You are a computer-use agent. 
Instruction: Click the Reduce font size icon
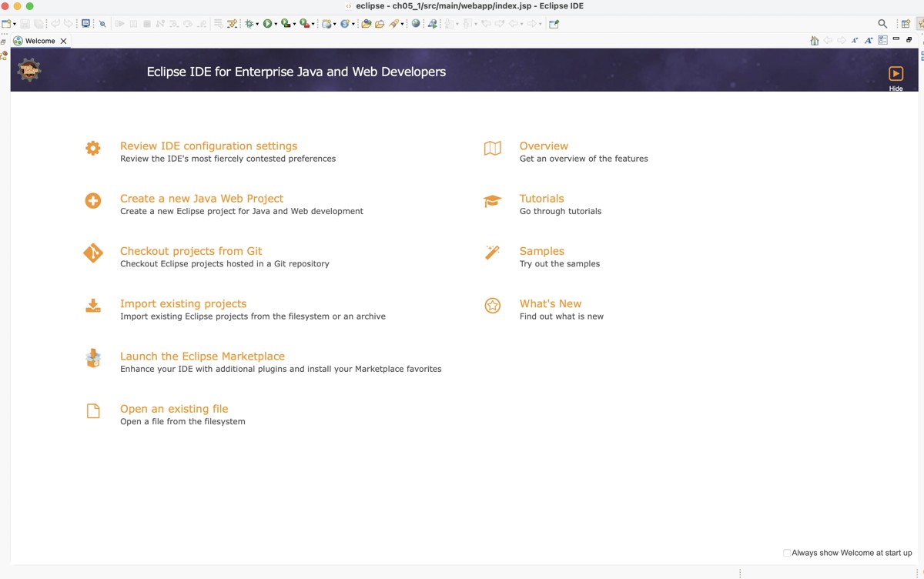[x=855, y=40]
